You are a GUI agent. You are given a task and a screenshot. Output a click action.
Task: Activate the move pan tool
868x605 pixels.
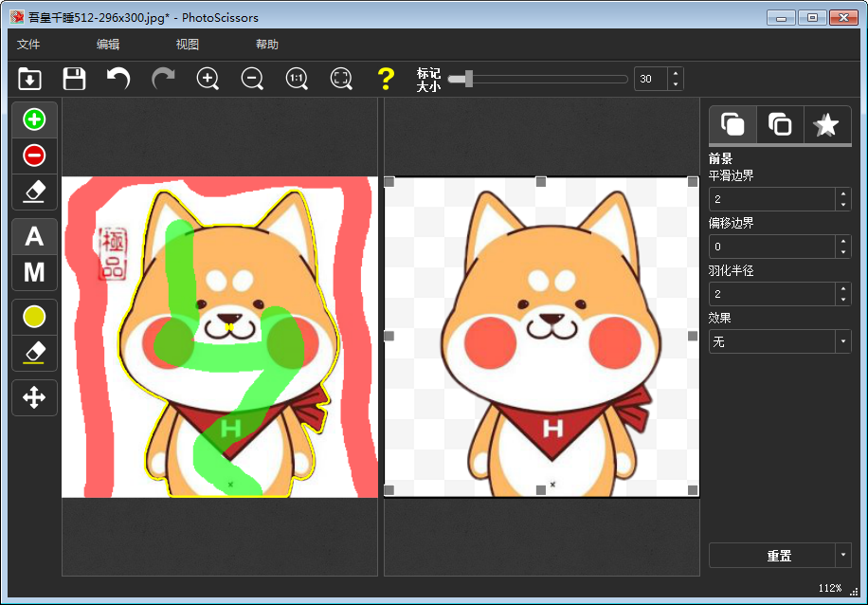pyautogui.click(x=34, y=397)
